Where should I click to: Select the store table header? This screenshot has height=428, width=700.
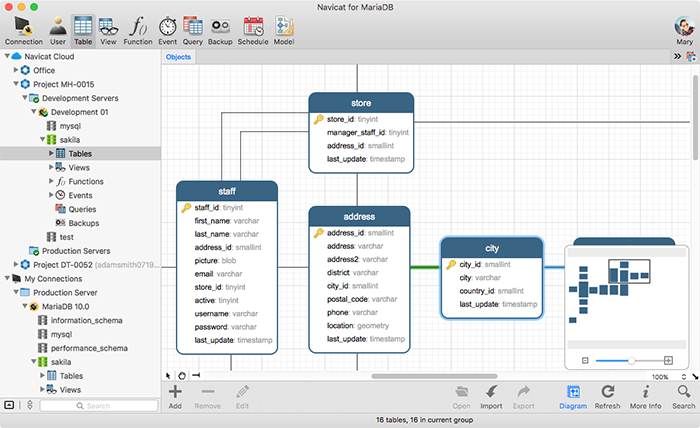[361, 103]
